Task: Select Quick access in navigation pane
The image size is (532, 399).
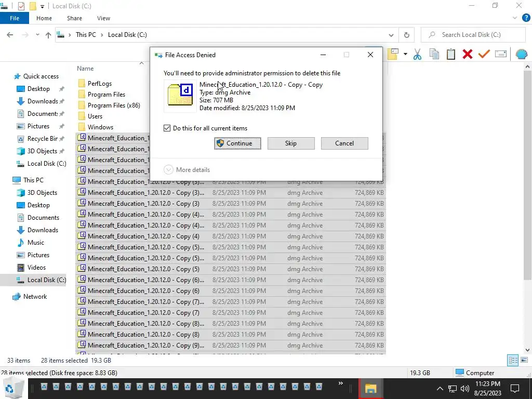Action: point(41,76)
